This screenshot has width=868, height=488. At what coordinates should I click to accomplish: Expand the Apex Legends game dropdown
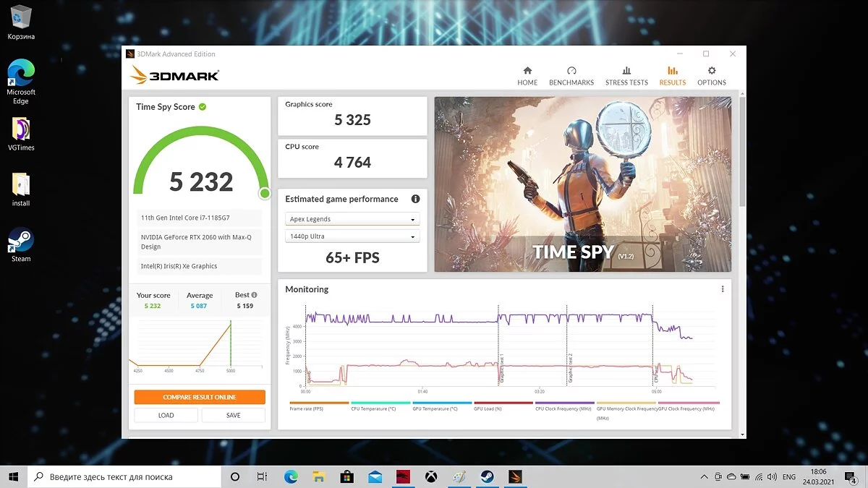coord(352,219)
